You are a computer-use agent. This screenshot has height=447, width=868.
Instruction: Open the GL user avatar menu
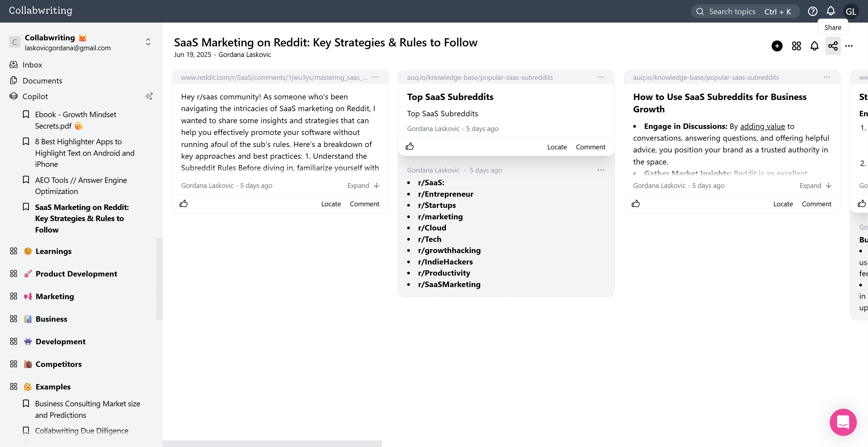pos(851,11)
